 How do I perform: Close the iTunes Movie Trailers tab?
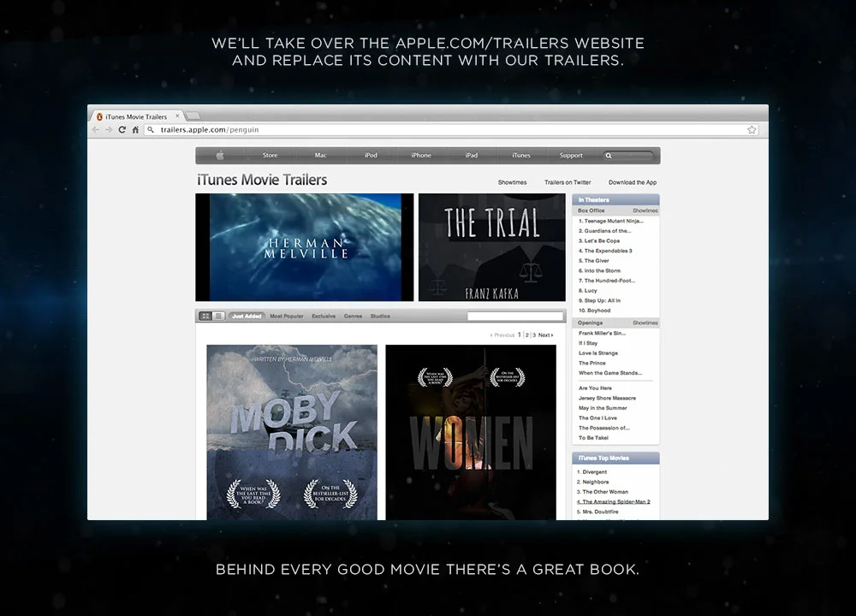pyautogui.click(x=177, y=115)
